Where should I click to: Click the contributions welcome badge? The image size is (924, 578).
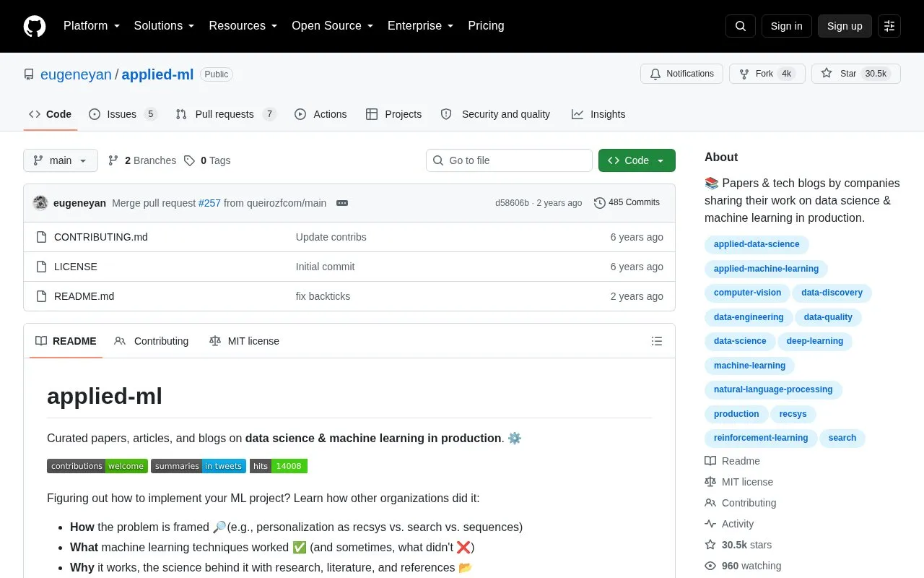(x=97, y=466)
